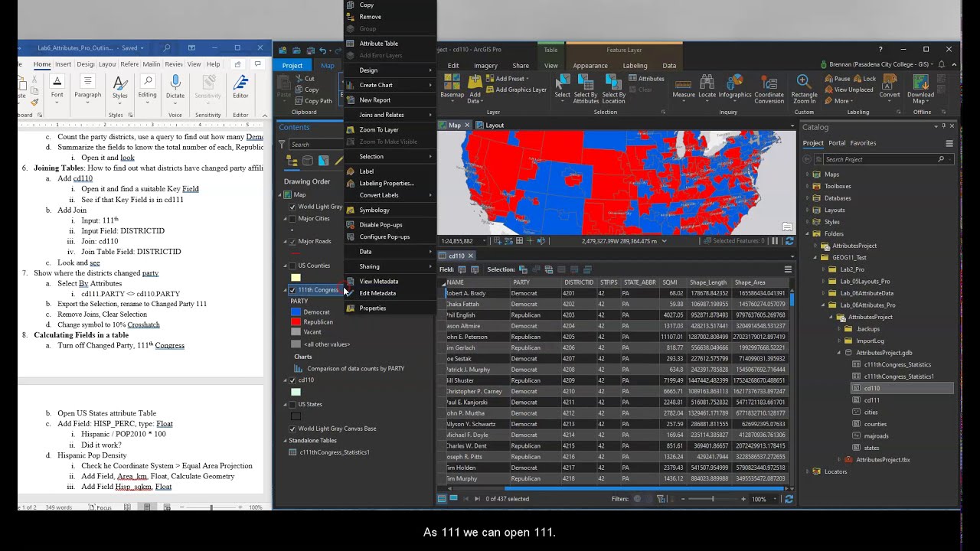The width and height of the screenshot is (980, 551).
Task: Open the Infographics tool
Action: tap(735, 86)
